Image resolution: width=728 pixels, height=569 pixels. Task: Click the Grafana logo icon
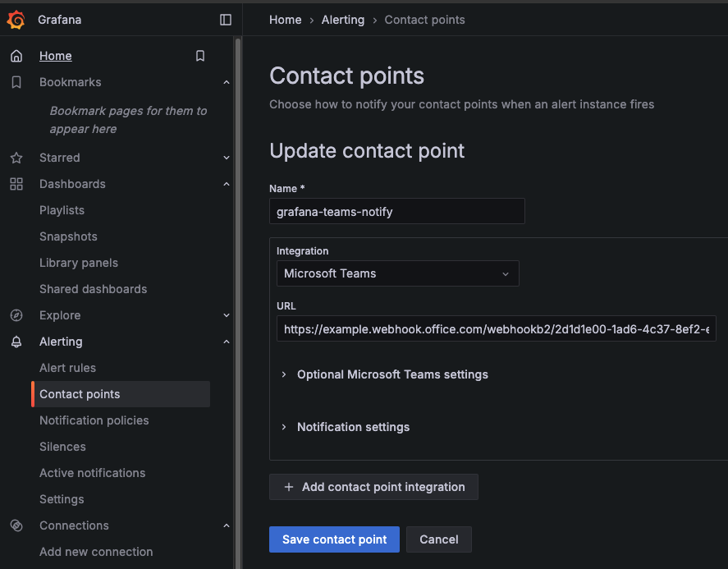[16, 20]
